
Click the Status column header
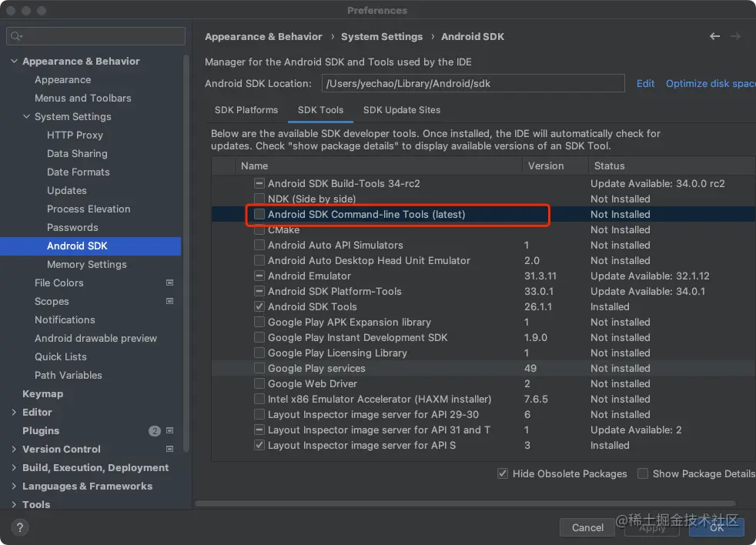672,166
